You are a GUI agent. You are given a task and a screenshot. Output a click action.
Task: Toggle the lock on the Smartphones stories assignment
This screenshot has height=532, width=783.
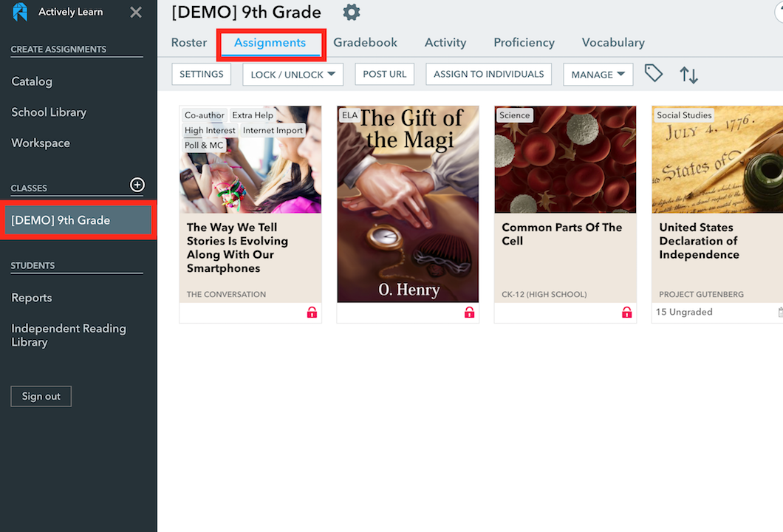pos(312,313)
